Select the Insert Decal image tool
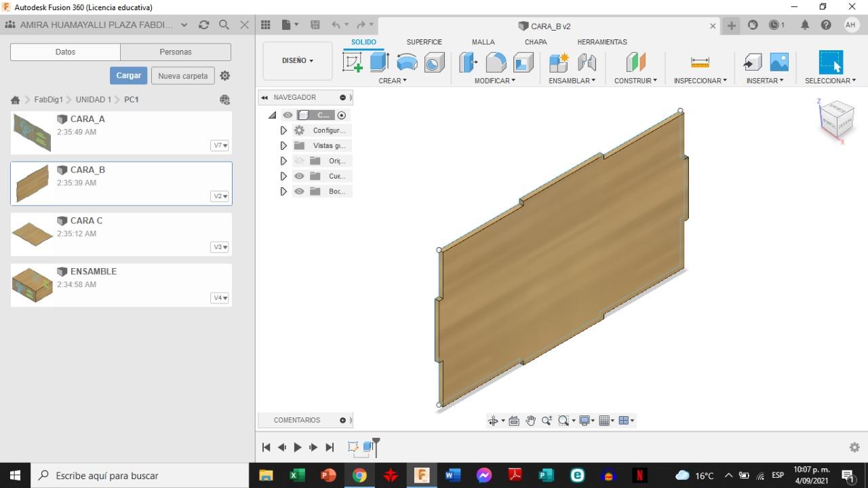This screenshot has height=488, width=868. coord(779,62)
